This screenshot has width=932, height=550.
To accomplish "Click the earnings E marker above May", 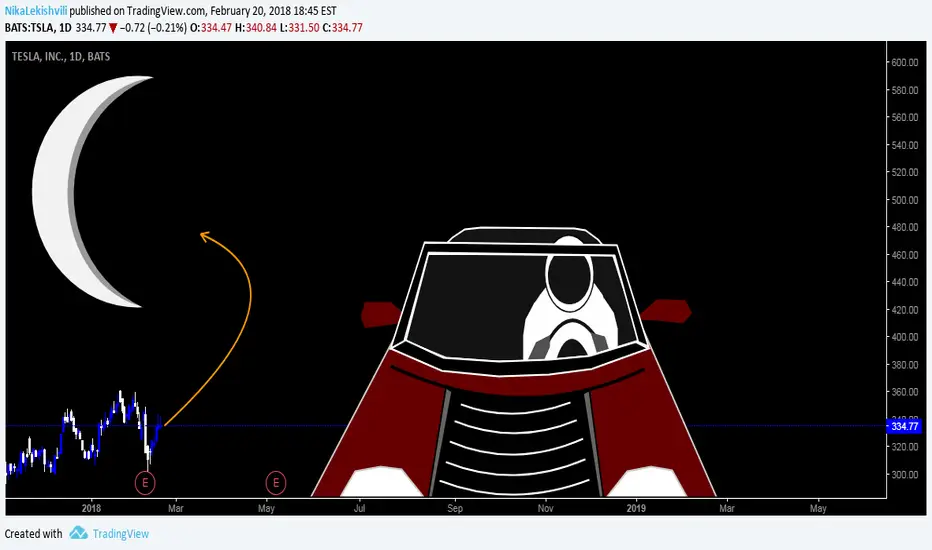I will (x=276, y=483).
